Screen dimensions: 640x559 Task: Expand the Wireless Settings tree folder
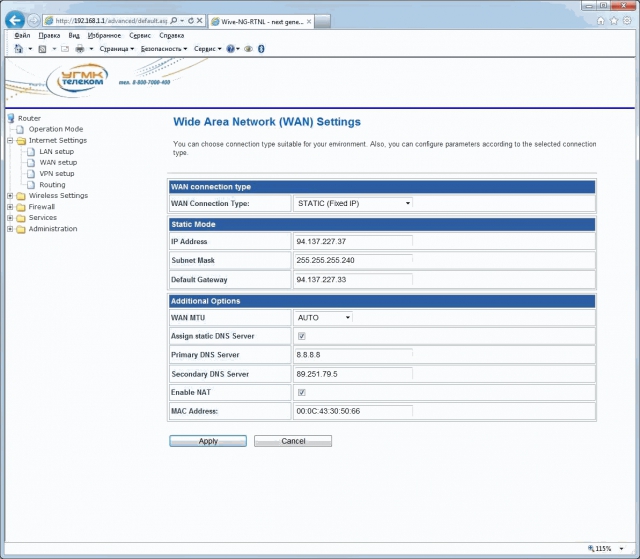click(x=9, y=196)
